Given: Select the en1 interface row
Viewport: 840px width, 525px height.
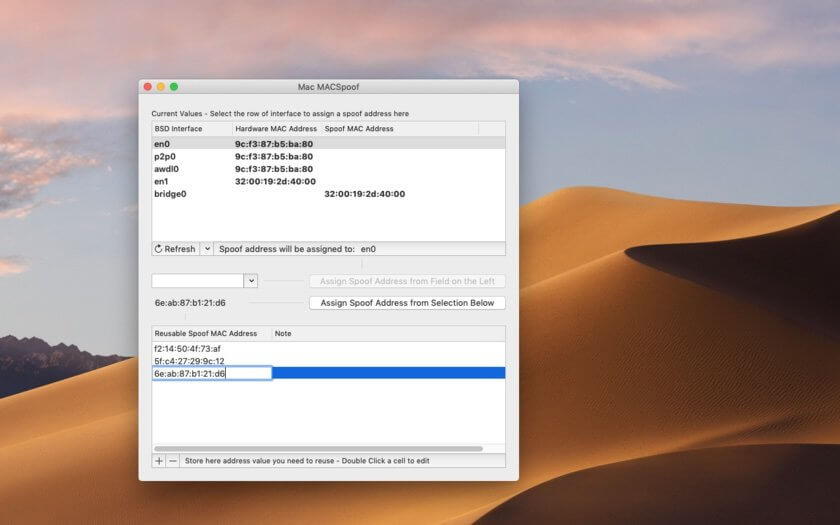Looking at the screenshot, I should tap(162, 182).
